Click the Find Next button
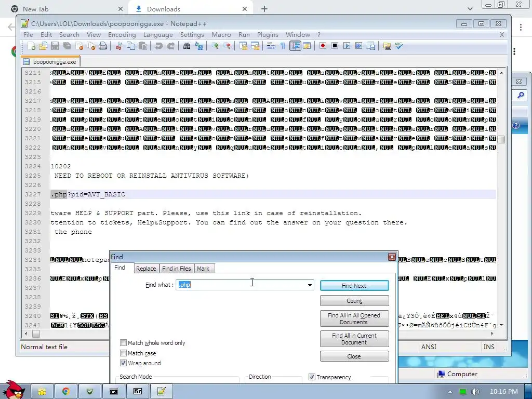This screenshot has width=532, height=399. (354, 286)
